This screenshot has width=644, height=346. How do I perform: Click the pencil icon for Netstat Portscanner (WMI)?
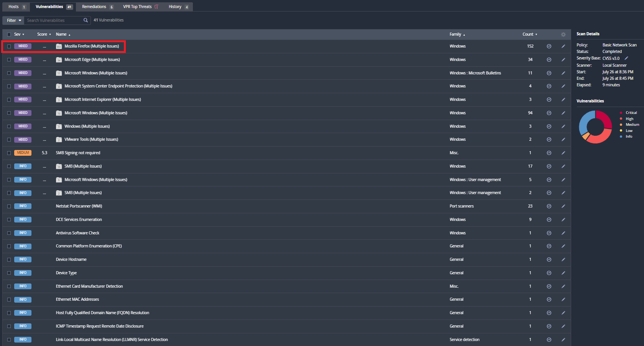click(563, 206)
